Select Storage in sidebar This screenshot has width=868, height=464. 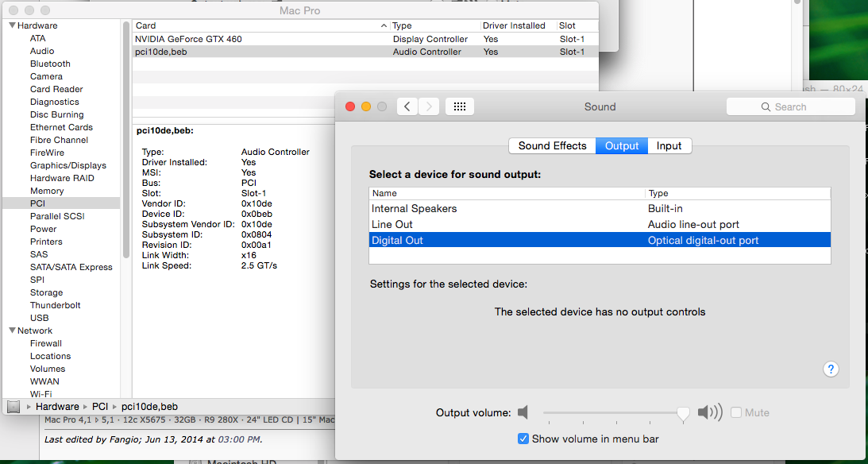47,293
